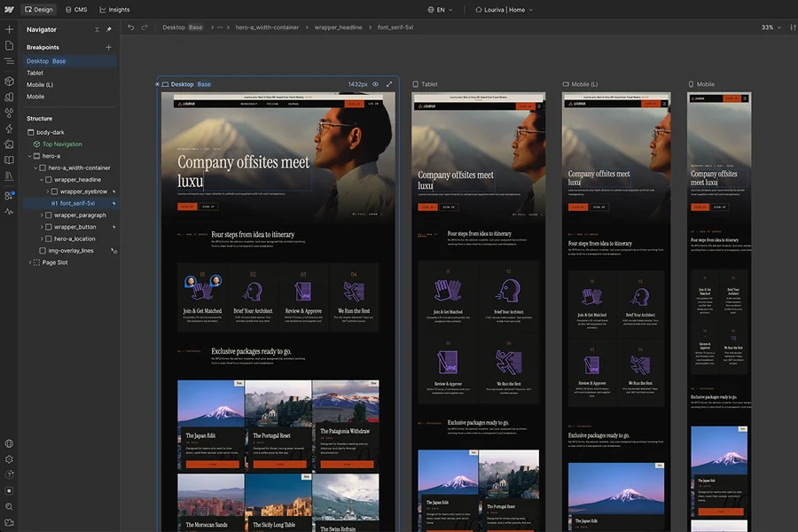This screenshot has width=798, height=532.
Task: Collapse the hero-a_width-container node
Action: 35,168
